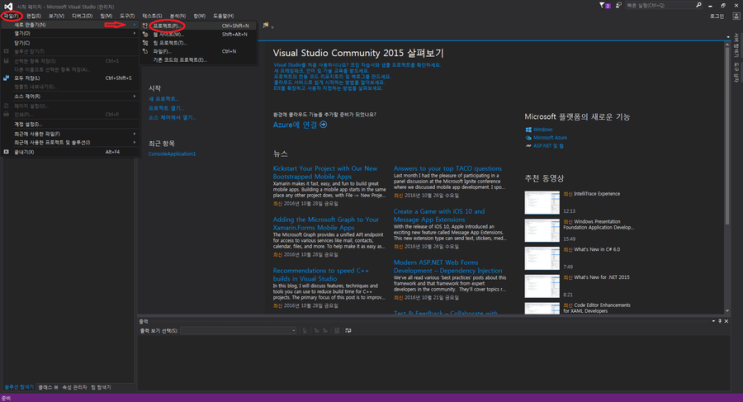Open the File (파일) menu

pyautogui.click(x=10, y=16)
